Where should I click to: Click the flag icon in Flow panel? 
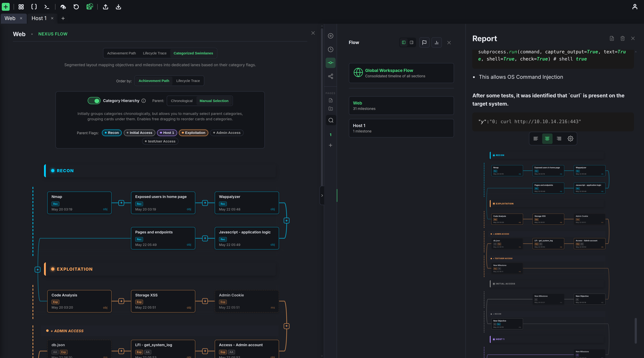pos(424,42)
